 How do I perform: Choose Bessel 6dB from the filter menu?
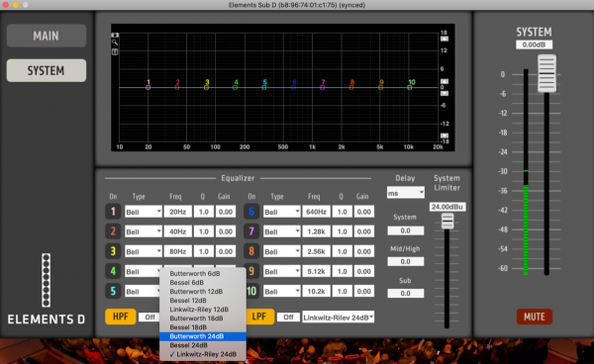point(203,282)
